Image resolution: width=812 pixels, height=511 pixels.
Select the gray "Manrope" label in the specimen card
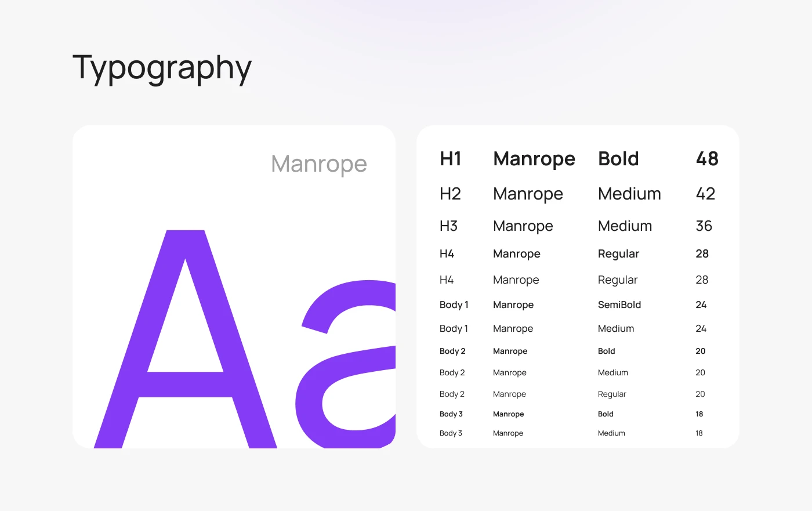(319, 164)
